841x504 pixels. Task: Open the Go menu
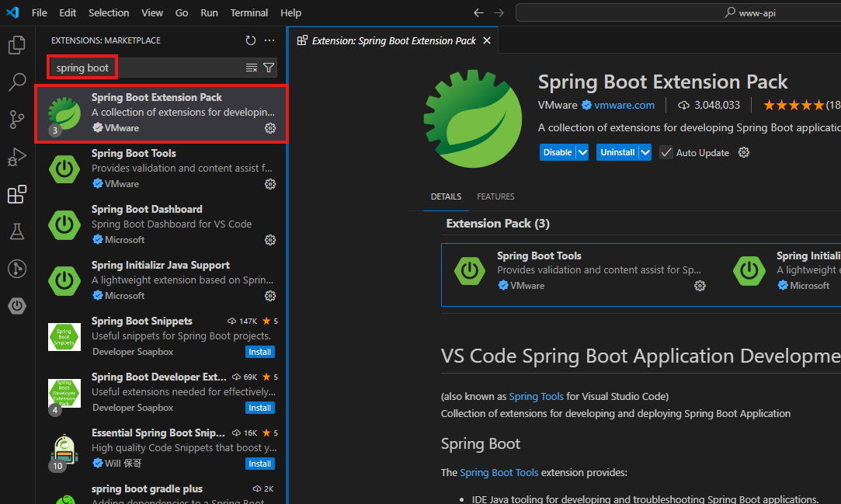pos(182,13)
